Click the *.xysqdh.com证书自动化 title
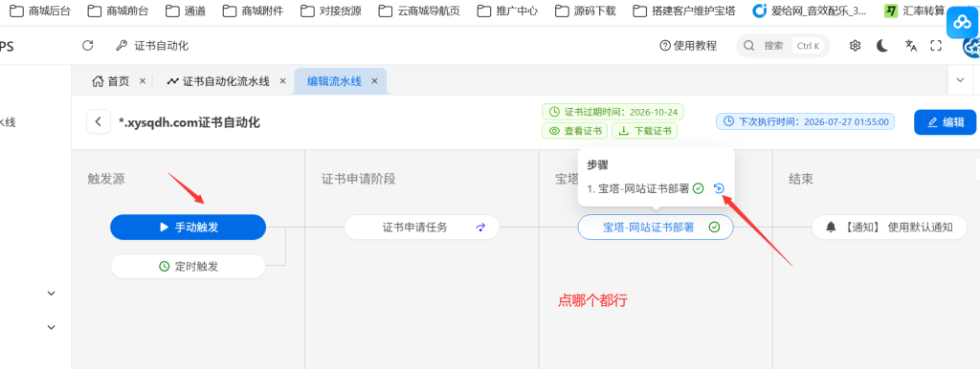The width and height of the screenshot is (980, 369). (189, 122)
